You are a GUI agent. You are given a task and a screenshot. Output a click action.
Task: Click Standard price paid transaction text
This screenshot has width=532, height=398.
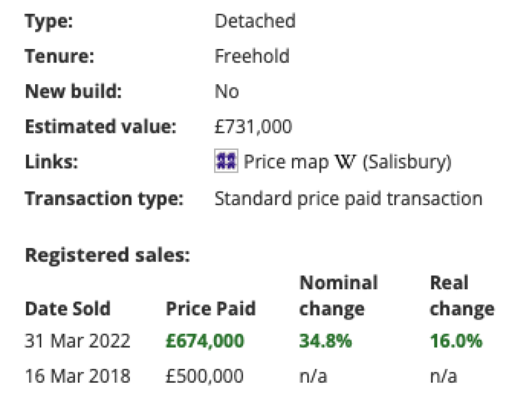point(348,198)
